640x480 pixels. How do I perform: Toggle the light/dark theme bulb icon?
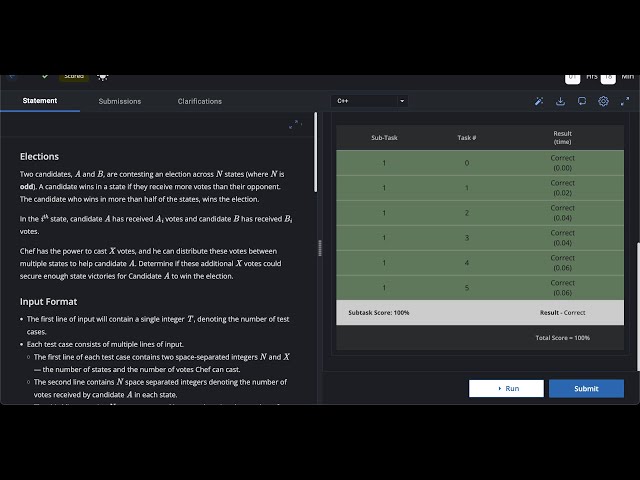(x=102, y=77)
